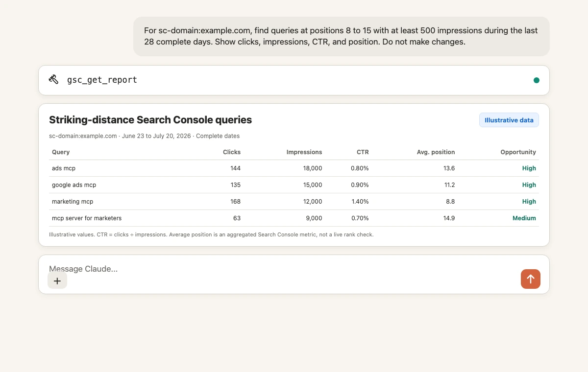Image resolution: width=588 pixels, height=372 pixels.
Task: Click the Avg. position column header
Action: tap(436, 152)
